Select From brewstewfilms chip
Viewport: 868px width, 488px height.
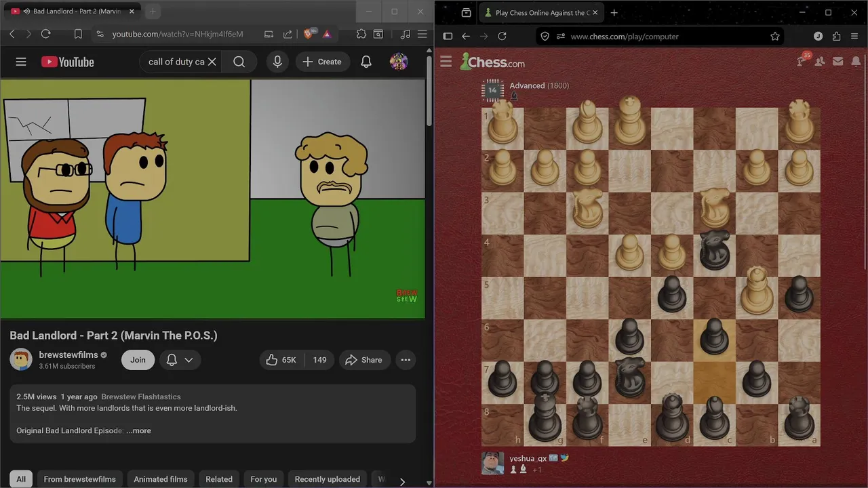tap(80, 479)
